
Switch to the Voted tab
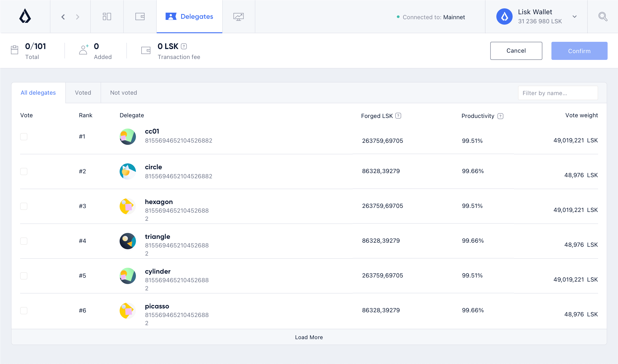(x=83, y=92)
